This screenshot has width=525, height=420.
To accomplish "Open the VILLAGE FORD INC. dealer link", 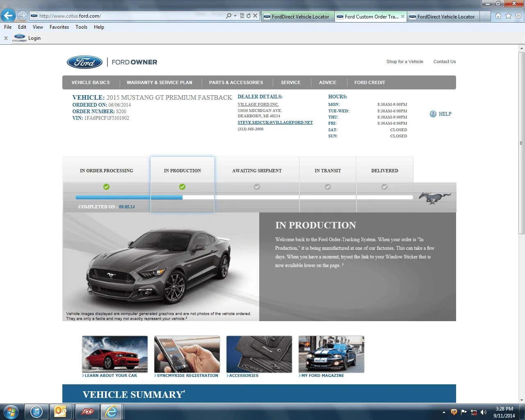I will point(258,105).
